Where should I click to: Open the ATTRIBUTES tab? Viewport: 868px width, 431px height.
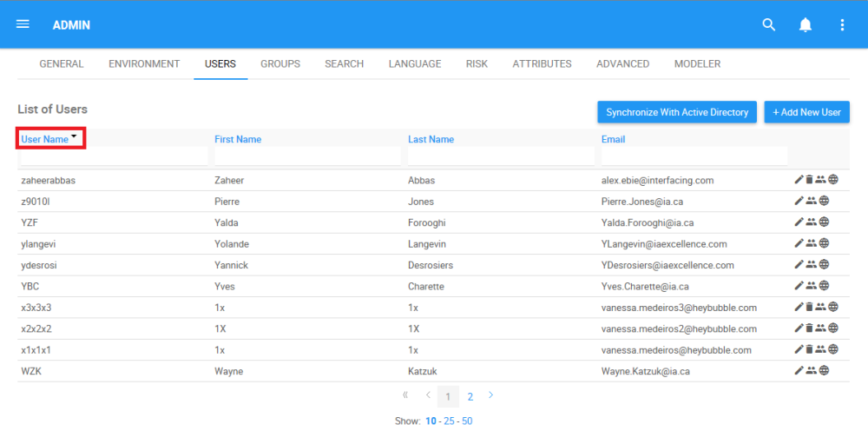click(x=542, y=63)
